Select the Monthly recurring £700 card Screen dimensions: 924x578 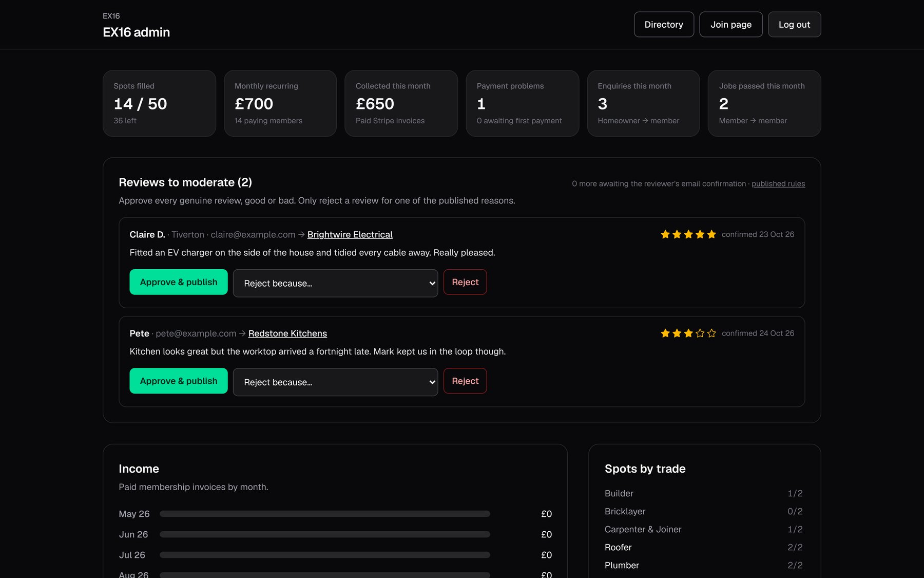pos(280,103)
